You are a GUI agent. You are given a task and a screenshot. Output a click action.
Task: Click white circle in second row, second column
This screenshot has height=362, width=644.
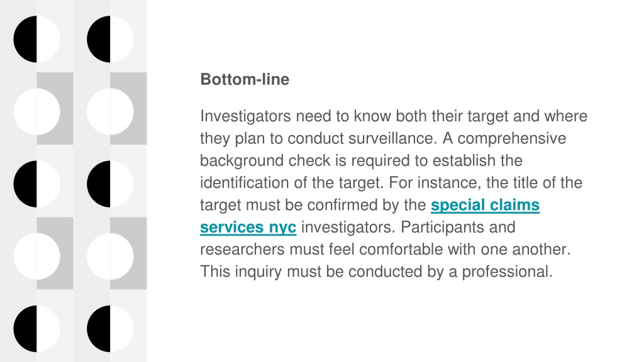coord(110,112)
